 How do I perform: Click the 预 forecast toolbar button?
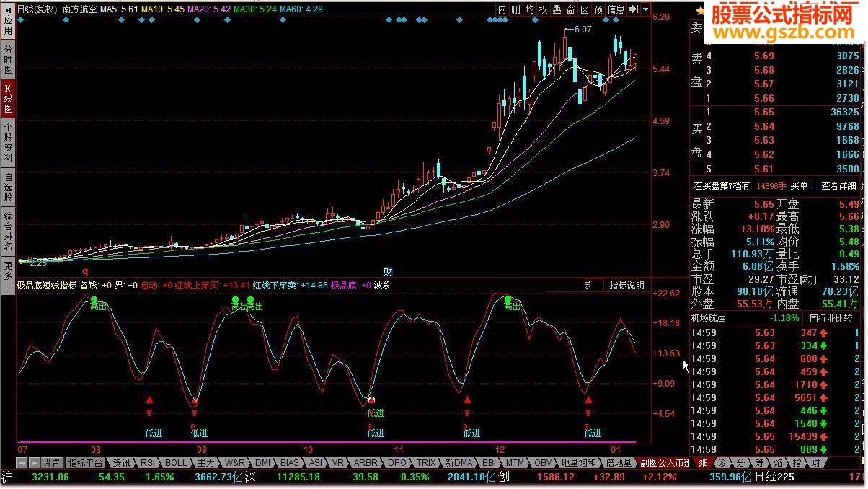pos(598,9)
